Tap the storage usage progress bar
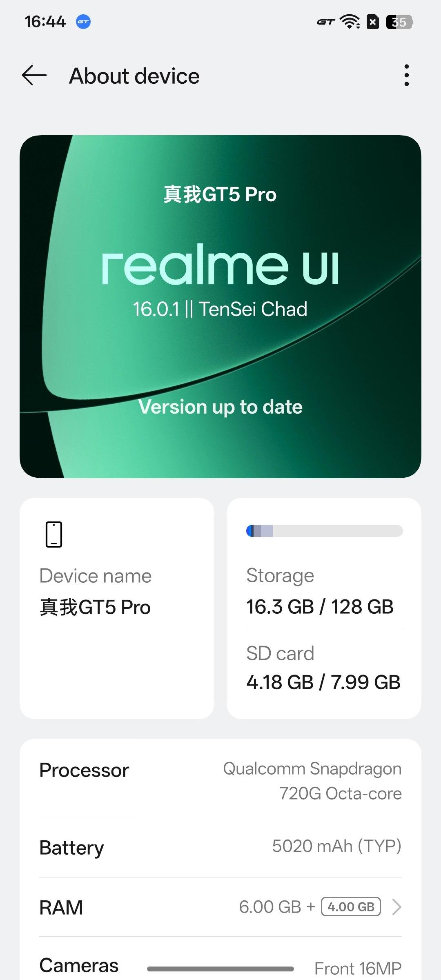Image resolution: width=441 pixels, height=980 pixels. tap(324, 531)
